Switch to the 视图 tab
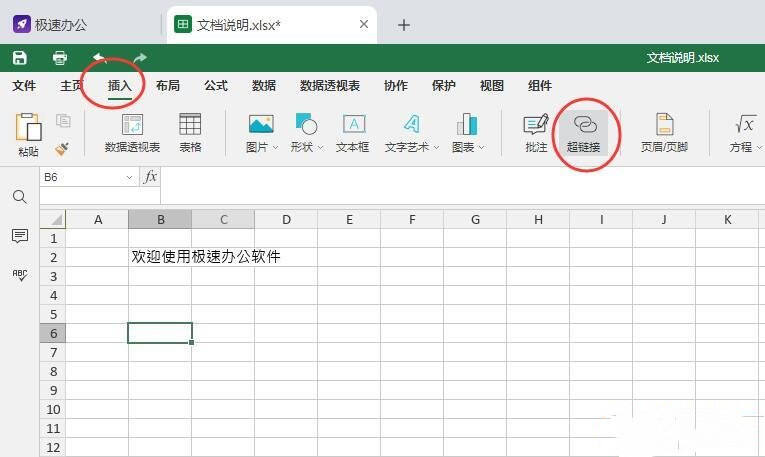Screen dimensions: 765x457 pyautogui.click(x=492, y=86)
